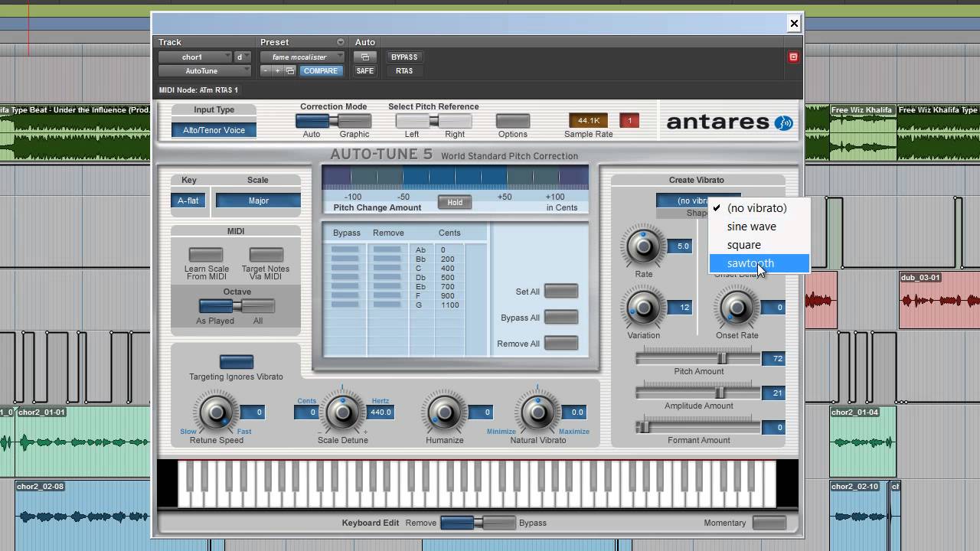Toggle the Momentary button
Viewport: 980px width, 551px height.
coord(769,523)
